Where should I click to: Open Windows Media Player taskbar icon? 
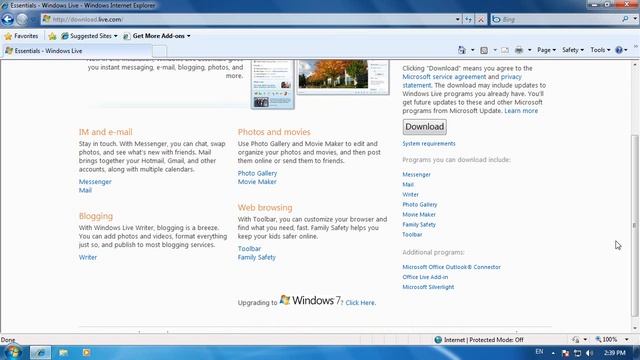(86, 352)
